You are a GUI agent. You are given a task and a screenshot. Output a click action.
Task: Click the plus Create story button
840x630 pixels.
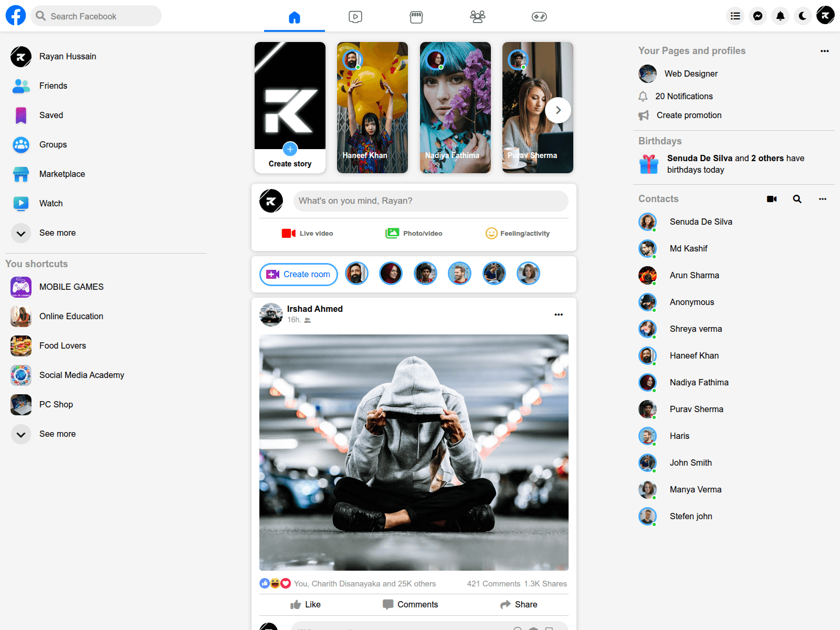click(290, 149)
